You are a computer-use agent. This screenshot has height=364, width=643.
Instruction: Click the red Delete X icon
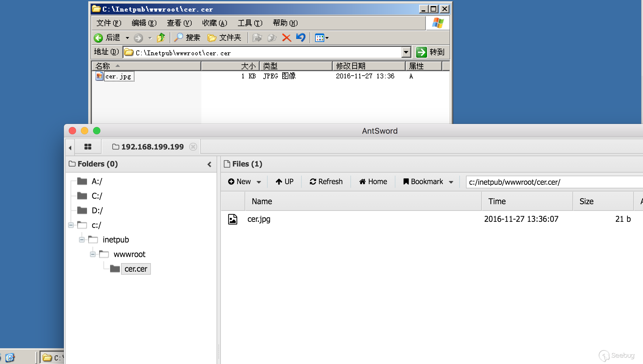pyautogui.click(x=286, y=38)
